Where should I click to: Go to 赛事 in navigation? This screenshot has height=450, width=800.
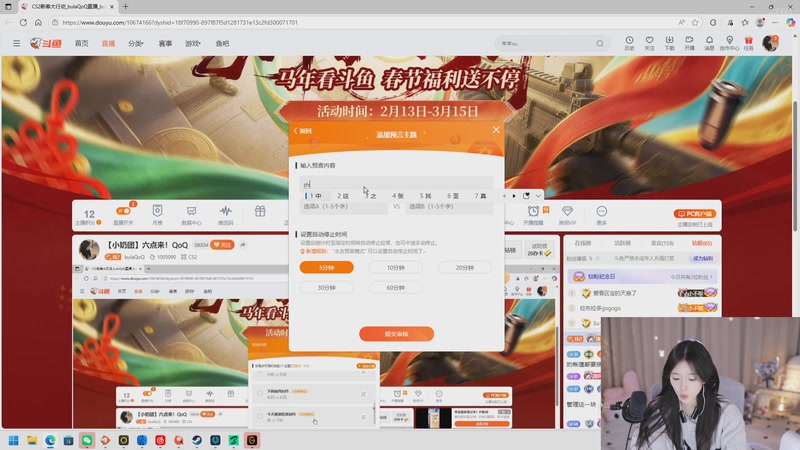click(x=165, y=43)
